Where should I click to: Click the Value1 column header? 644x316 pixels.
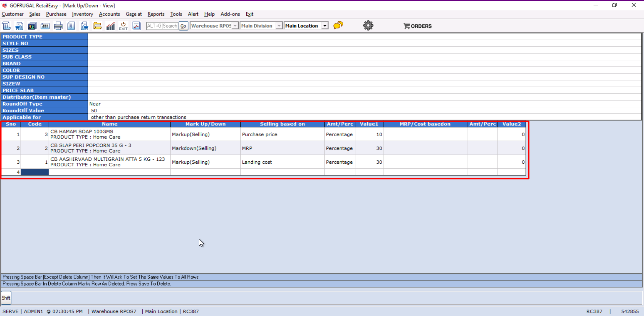369,124
